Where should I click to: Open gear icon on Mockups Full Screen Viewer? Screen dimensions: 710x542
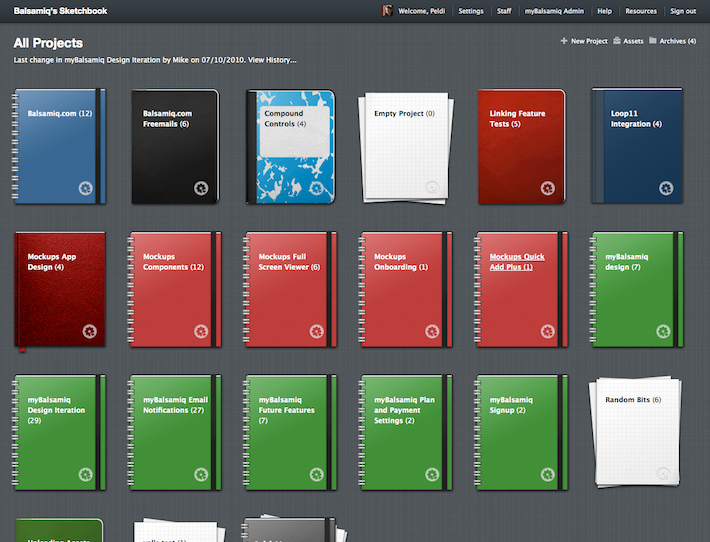click(x=317, y=331)
